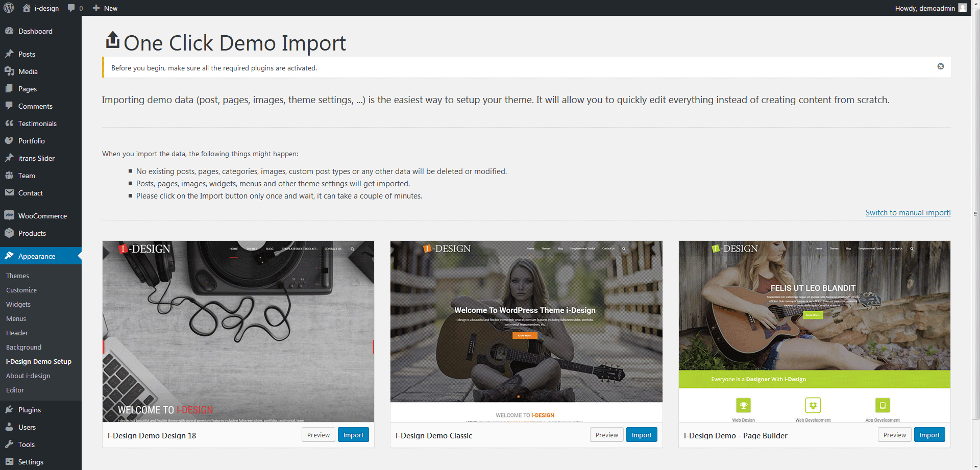This screenshot has width=980, height=470.
Task: Click the Dashboard gauge icon in sidebar
Action: 9,31
